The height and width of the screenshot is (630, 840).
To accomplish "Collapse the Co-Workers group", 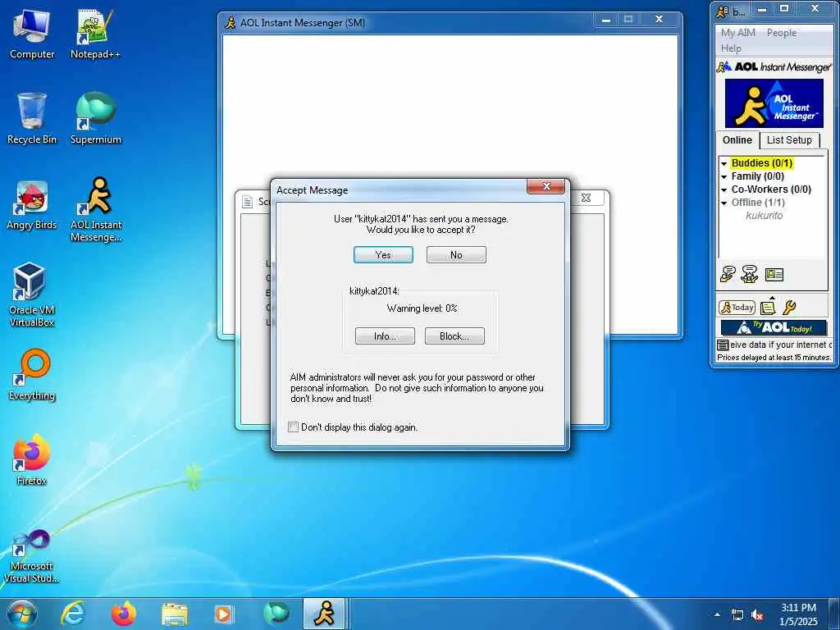I will point(724,189).
